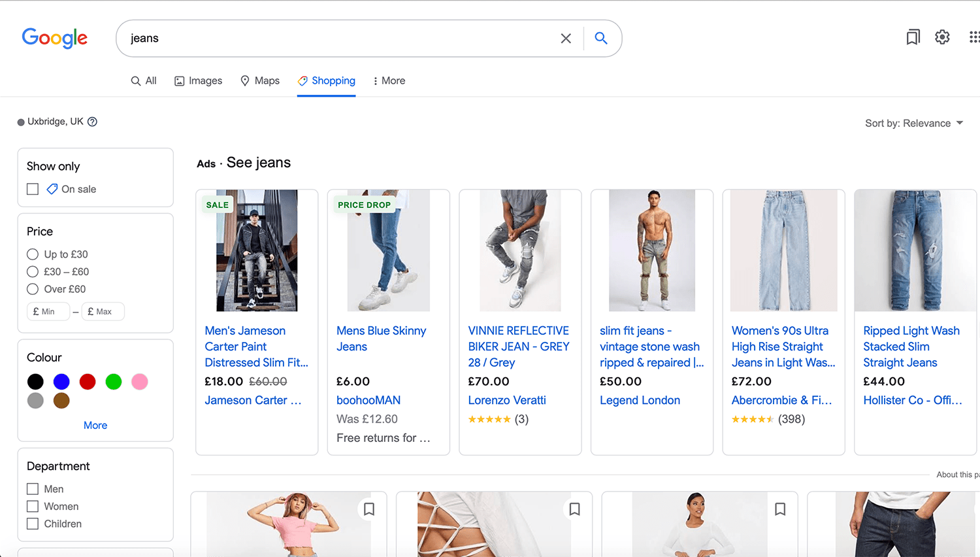
Task: Open the Hollister ripped jeans image
Action: click(915, 250)
